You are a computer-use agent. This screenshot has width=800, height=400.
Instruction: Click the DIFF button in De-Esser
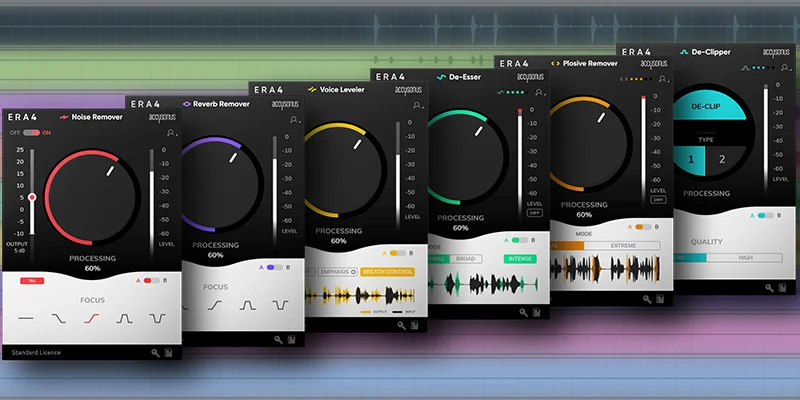[x=535, y=213]
